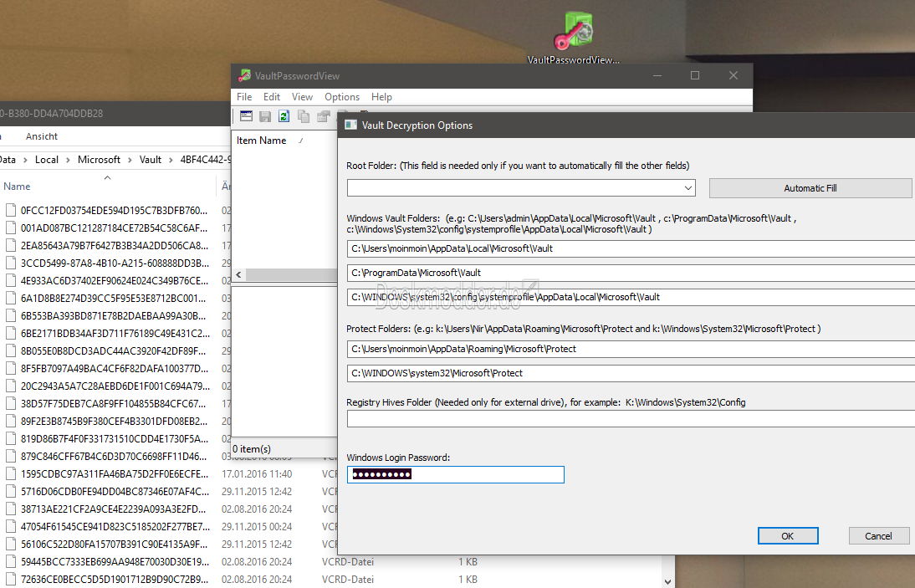Click the Users moinmoin Local Vault folder field

(631, 248)
